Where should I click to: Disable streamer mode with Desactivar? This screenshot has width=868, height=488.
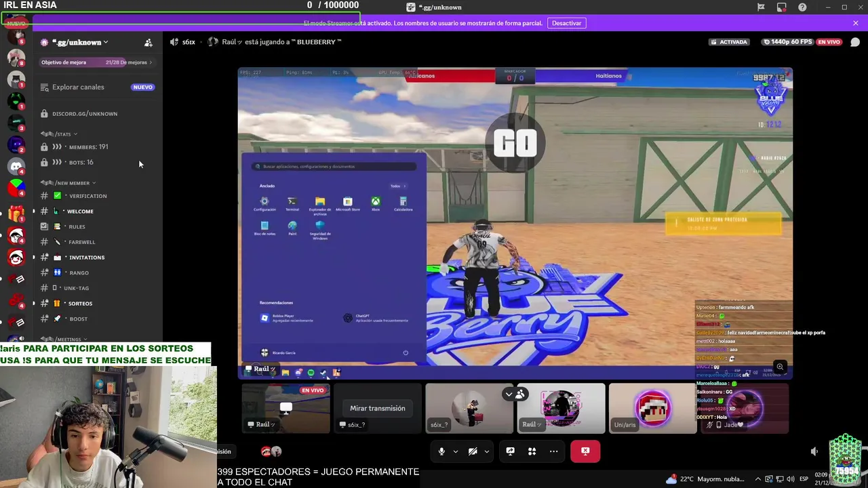(566, 23)
